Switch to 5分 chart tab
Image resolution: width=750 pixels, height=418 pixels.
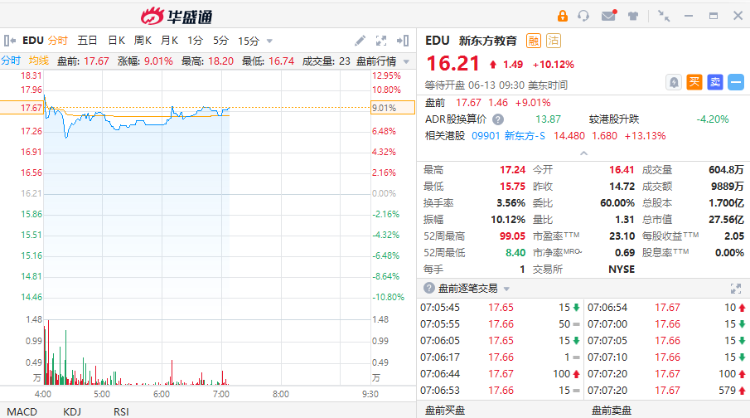221,41
